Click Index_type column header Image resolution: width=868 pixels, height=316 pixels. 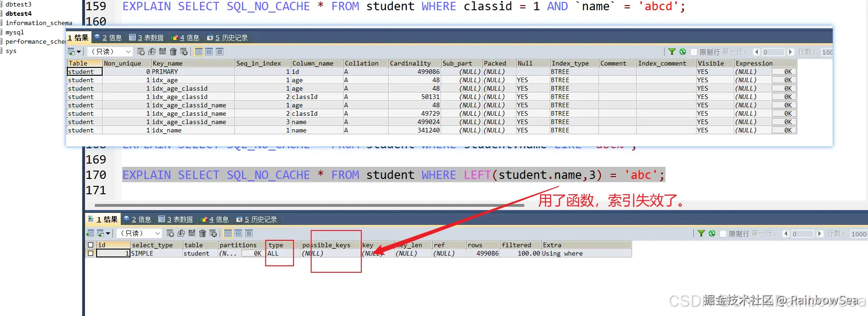click(x=574, y=63)
